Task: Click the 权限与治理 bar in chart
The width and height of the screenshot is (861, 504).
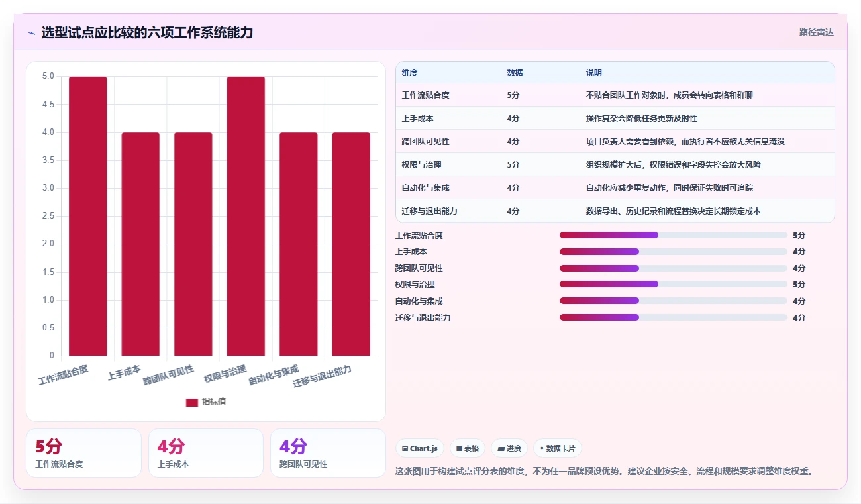Action: pos(246,216)
